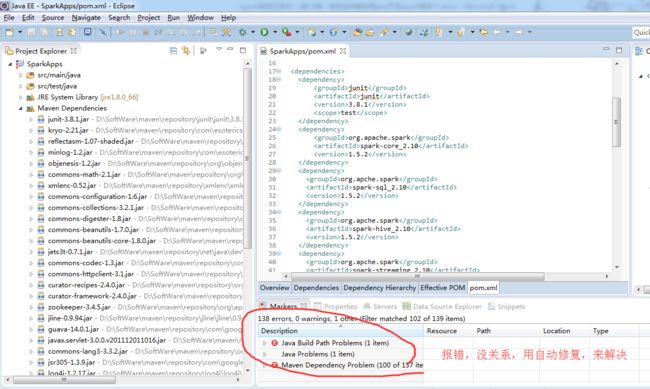650x389 pixels.
Task: Click the Quick Access search field
Action: tap(641, 32)
